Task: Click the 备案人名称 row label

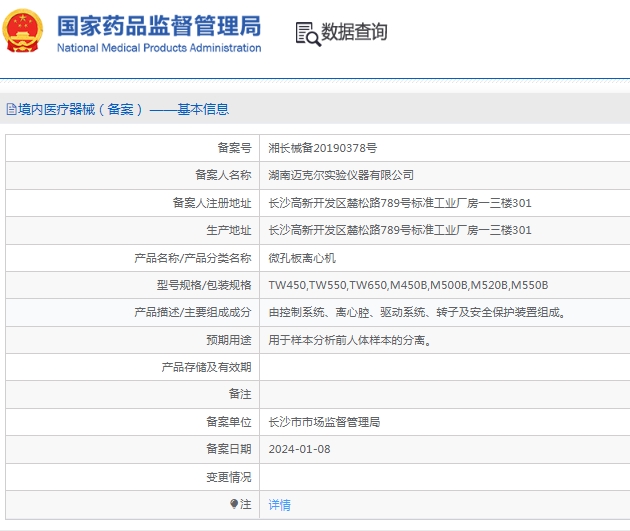Action: (223, 175)
